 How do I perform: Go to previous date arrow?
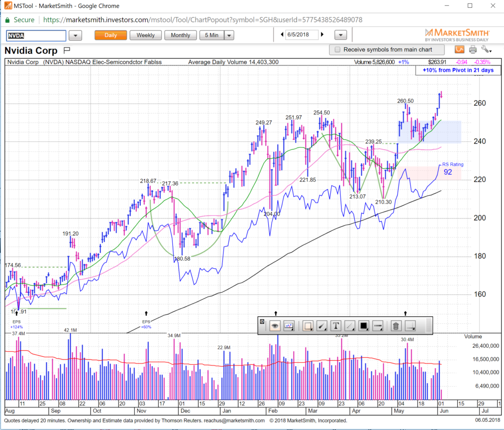click(282, 34)
